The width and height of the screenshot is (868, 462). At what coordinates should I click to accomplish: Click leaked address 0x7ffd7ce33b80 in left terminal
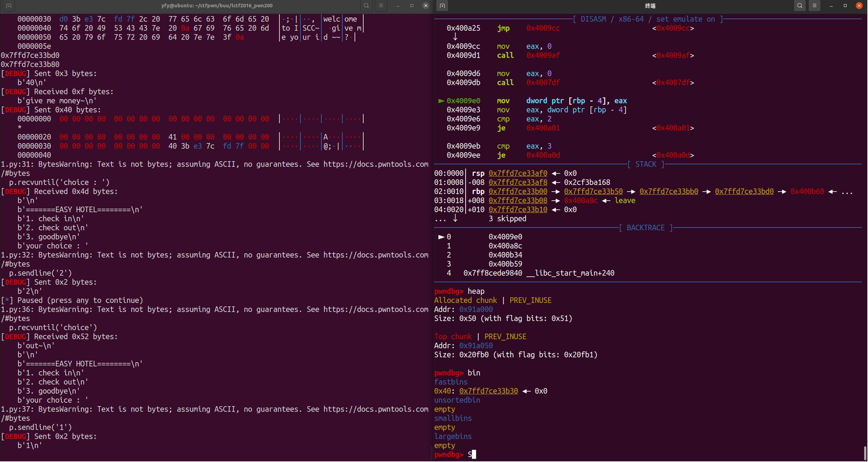tap(30, 65)
